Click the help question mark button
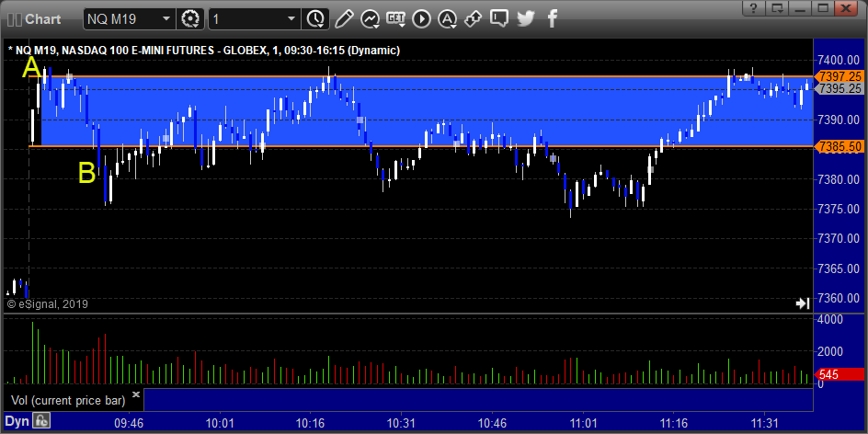 click(753, 7)
